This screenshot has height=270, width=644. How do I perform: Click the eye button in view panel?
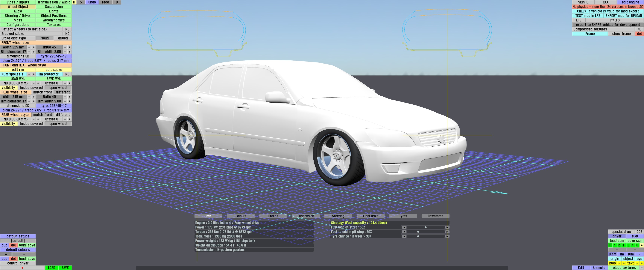coord(639,259)
